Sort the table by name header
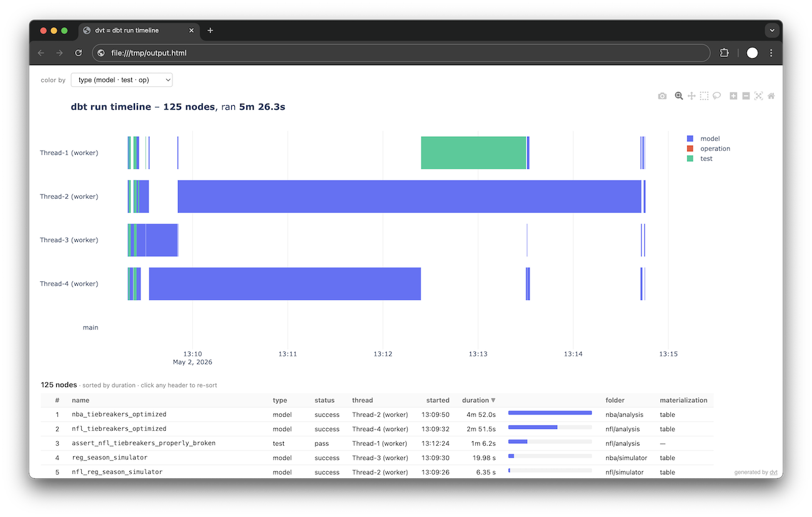Screen dimensions: 812x517 coord(81,400)
